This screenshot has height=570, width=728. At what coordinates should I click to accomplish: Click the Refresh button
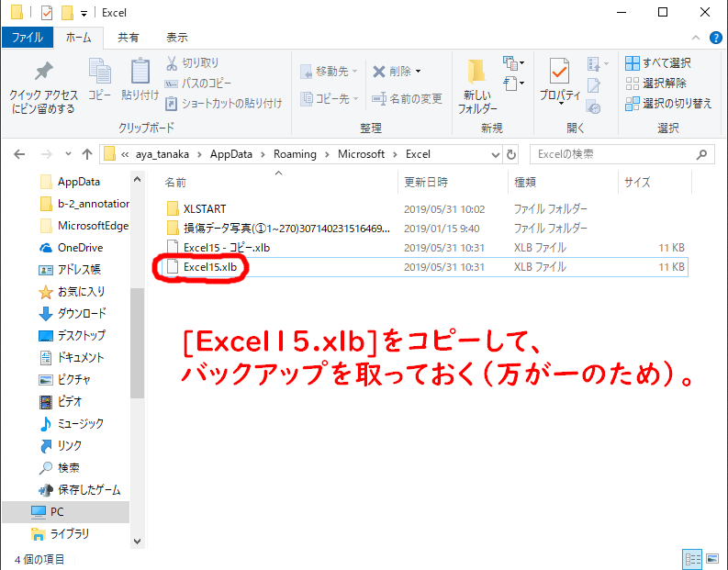tap(511, 154)
